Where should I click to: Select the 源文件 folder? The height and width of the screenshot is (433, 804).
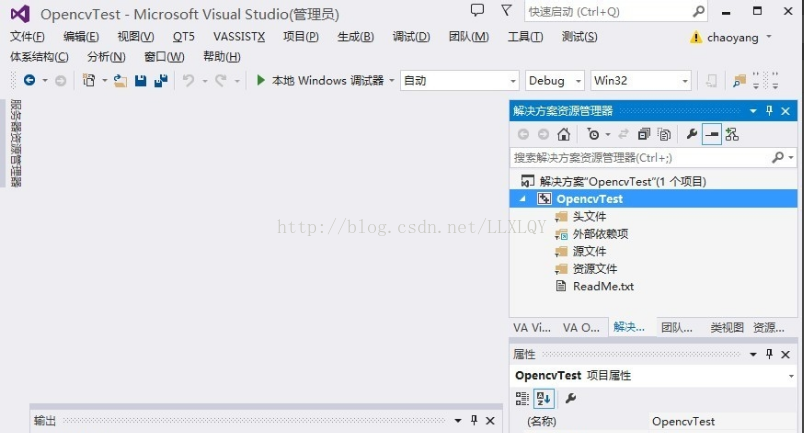pos(589,251)
